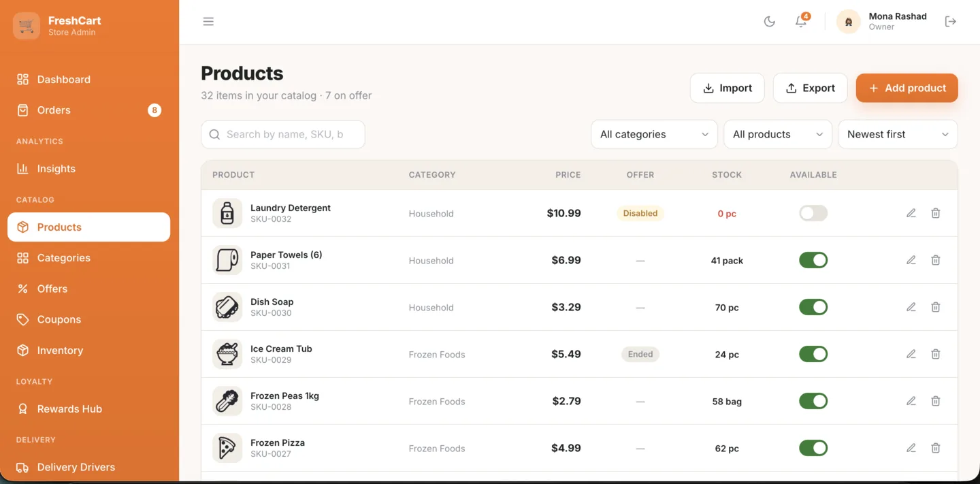Open Coupons in sidebar
The image size is (980, 484).
88,319
